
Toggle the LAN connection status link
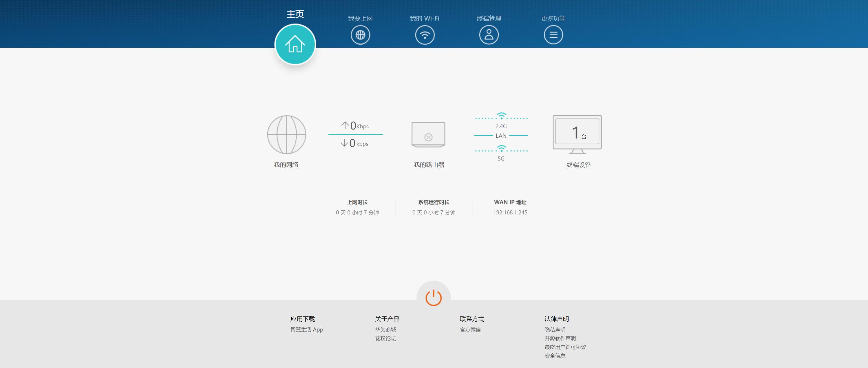tap(501, 136)
